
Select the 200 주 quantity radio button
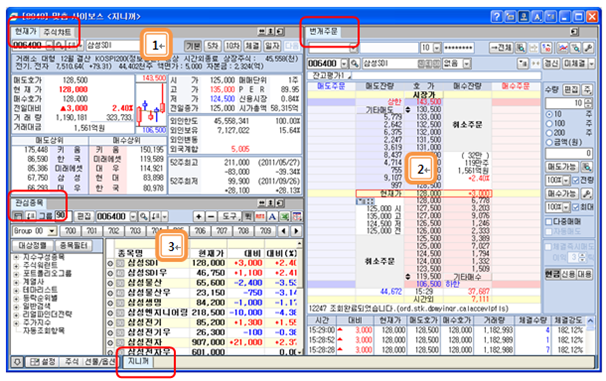(549, 133)
